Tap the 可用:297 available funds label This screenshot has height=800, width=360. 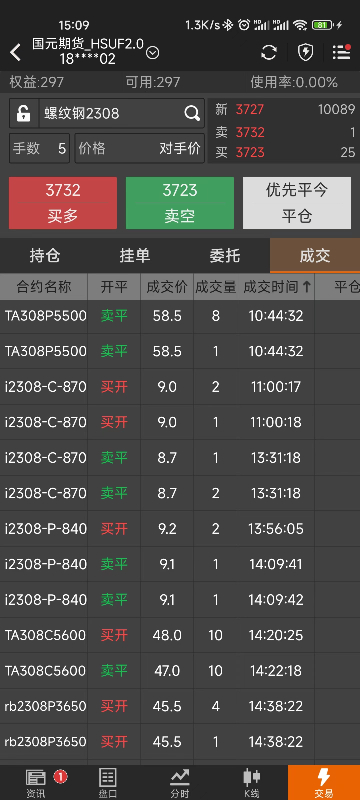click(x=152, y=82)
